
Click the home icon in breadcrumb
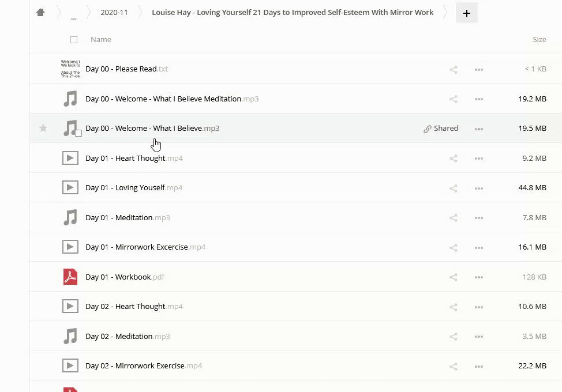coord(40,13)
